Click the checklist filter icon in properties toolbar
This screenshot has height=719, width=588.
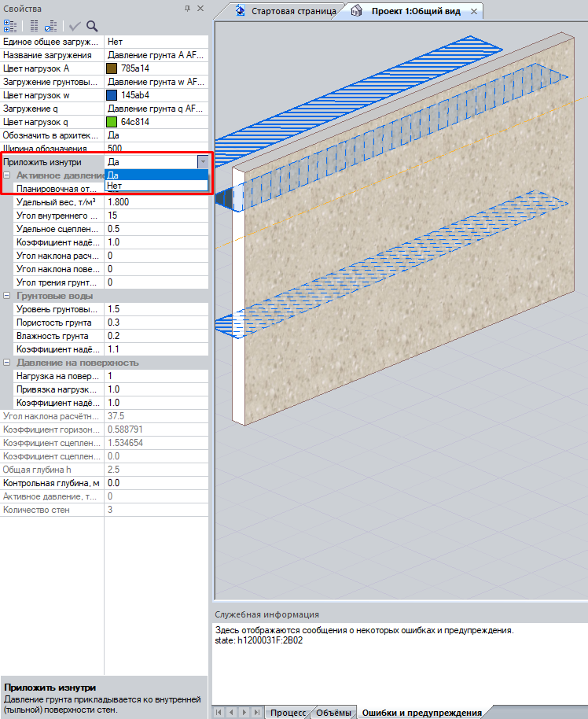50,25
